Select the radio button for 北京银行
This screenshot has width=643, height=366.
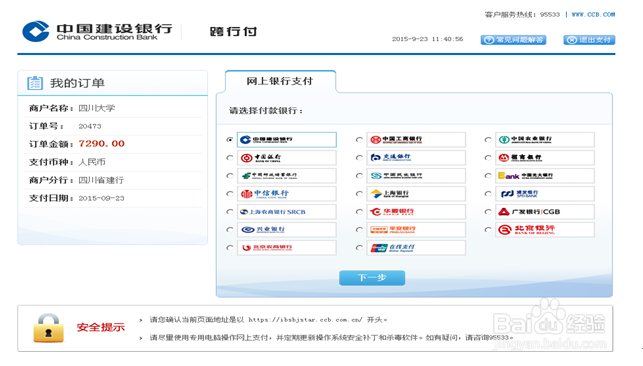coord(488,230)
